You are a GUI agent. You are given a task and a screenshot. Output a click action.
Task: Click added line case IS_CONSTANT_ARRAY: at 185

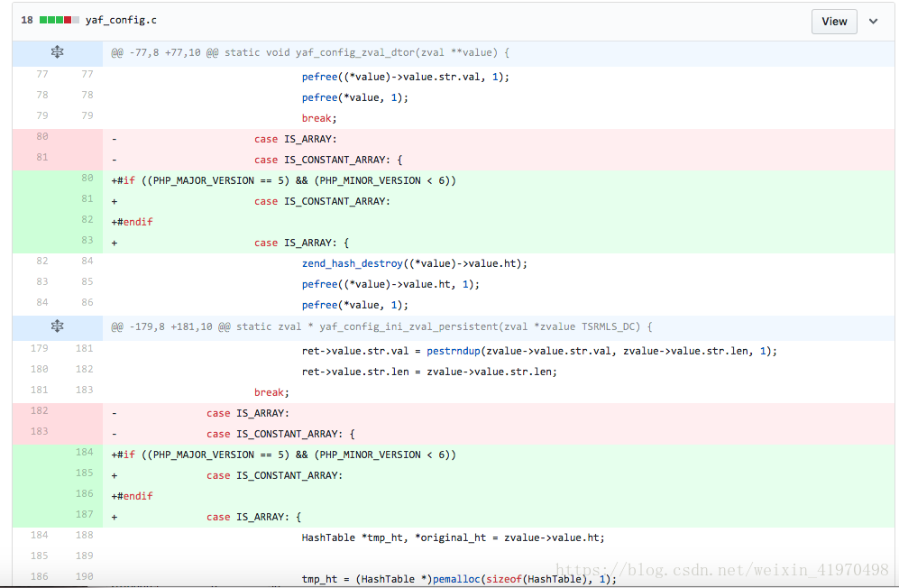(x=275, y=475)
